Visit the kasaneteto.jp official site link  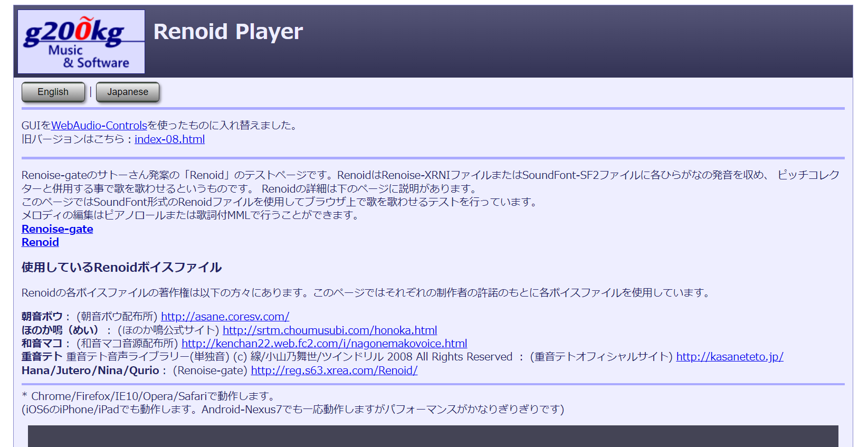pyautogui.click(x=730, y=357)
